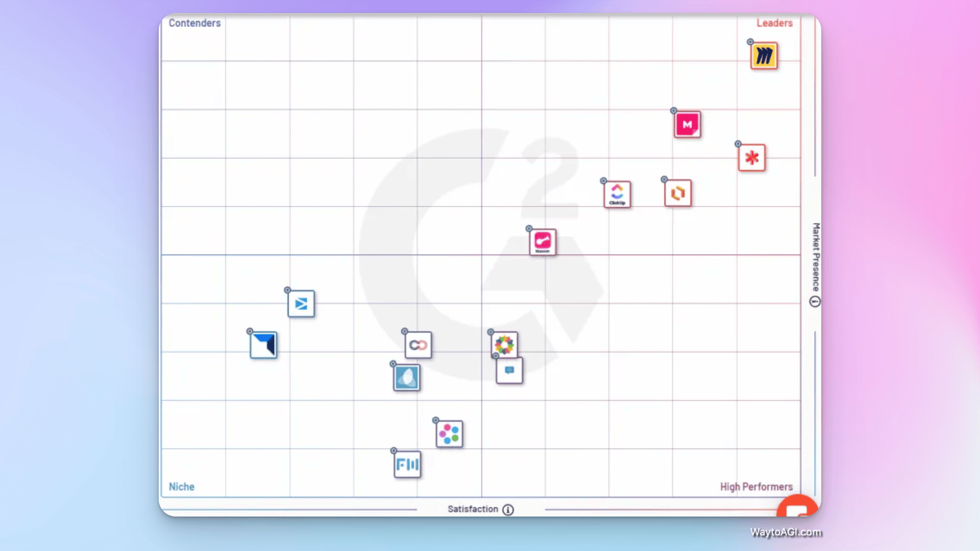Click the pin dot on ClickUp tile
Screen dimensions: 980x551
coord(603,181)
